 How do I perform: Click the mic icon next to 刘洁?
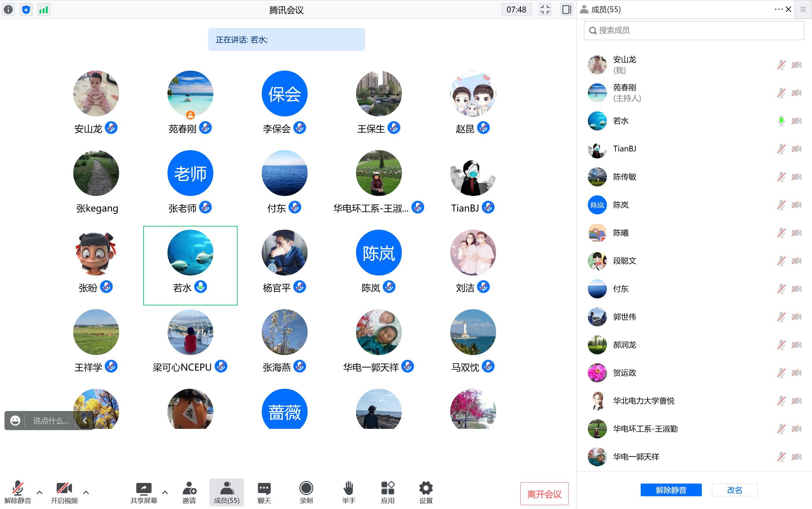click(483, 287)
